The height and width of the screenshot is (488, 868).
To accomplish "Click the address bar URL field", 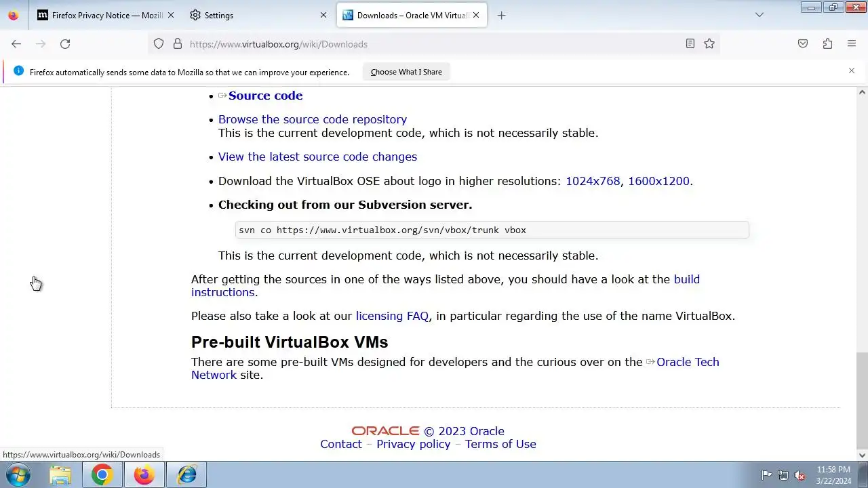I will point(434,44).
